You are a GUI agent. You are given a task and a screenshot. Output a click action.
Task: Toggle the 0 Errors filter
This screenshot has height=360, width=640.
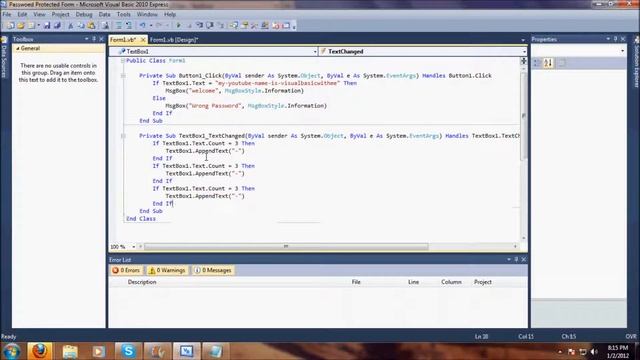point(126,270)
